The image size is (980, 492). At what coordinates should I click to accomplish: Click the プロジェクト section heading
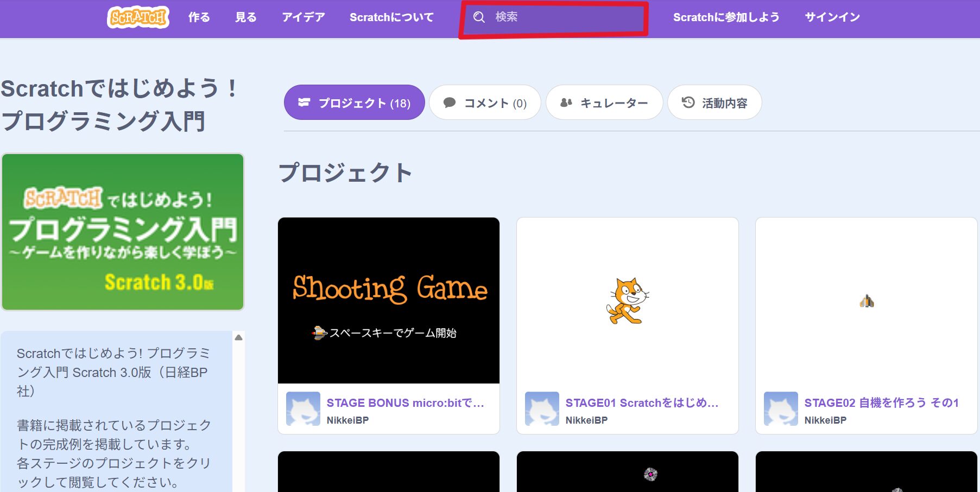point(345,173)
